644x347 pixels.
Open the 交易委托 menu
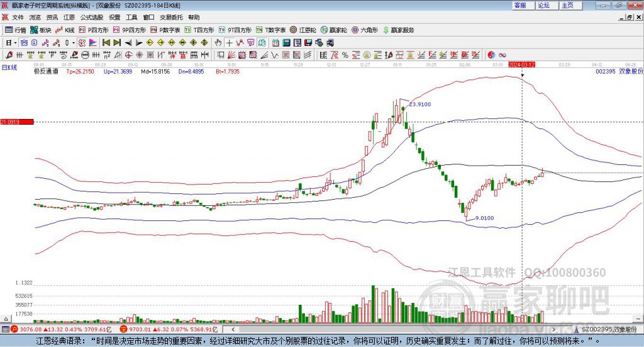(171, 17)
